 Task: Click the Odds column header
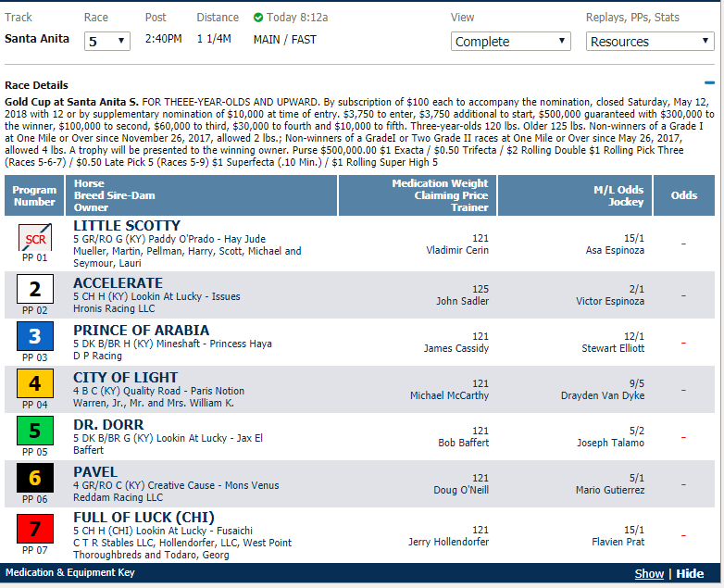684,195
